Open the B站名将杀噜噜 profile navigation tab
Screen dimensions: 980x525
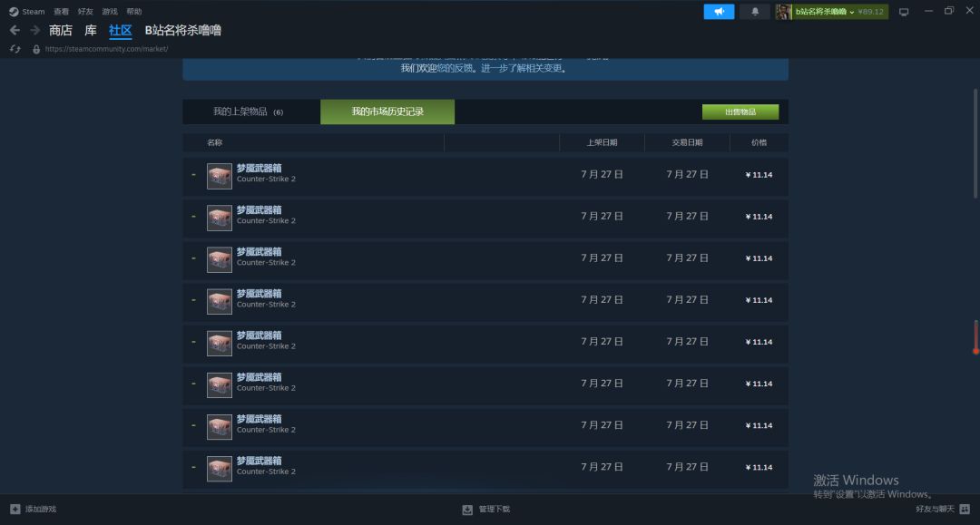pos(183,30)
